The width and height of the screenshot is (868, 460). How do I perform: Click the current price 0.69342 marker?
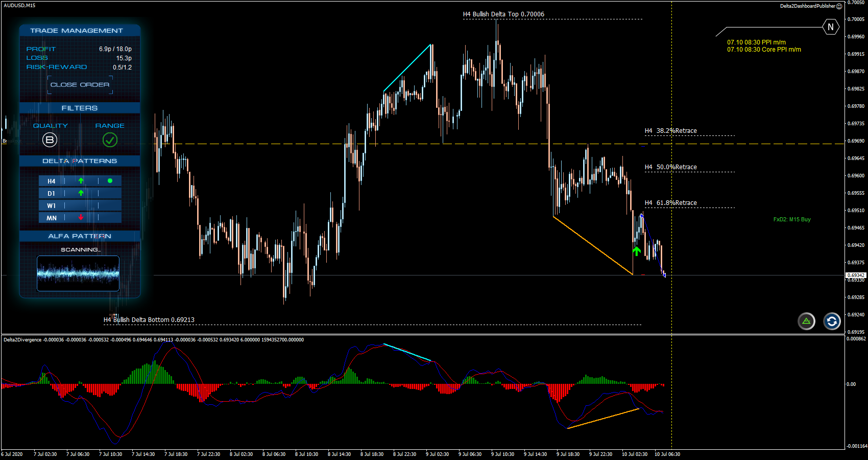[856, 275]
